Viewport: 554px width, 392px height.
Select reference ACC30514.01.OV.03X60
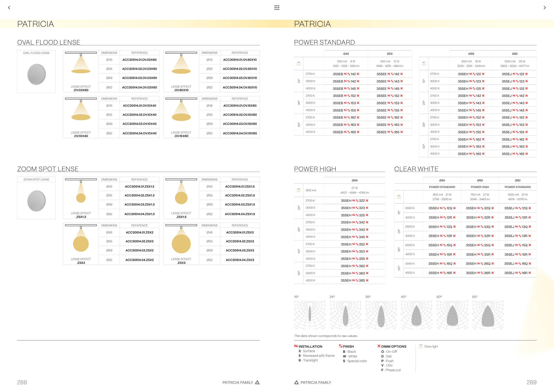pos(139,60)
